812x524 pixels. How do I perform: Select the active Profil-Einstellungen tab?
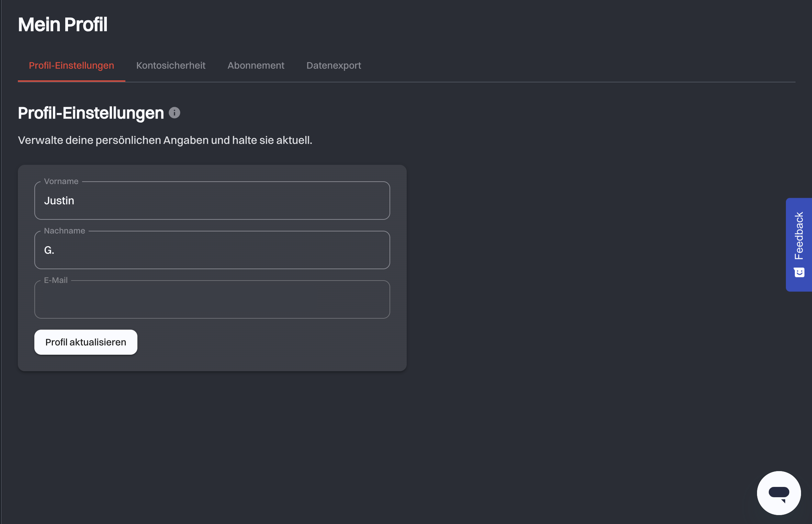tap(71, 65)
